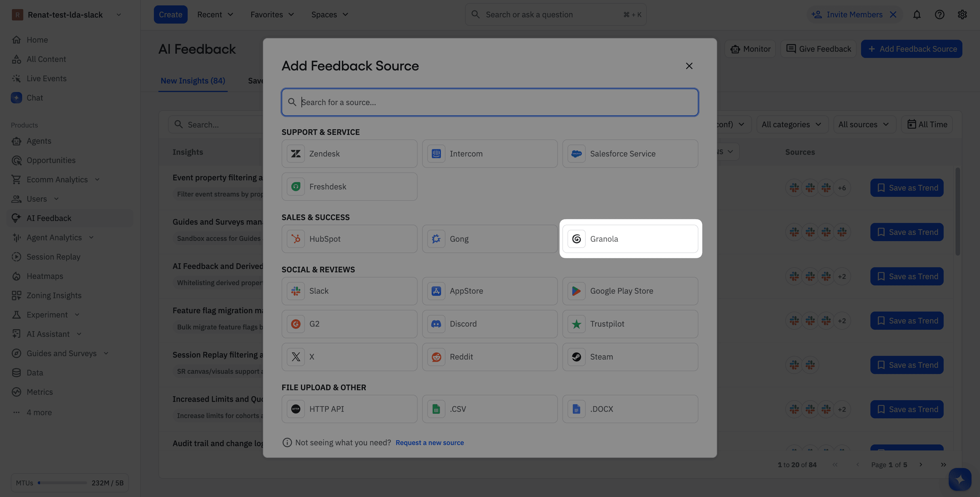Open Live Events in sidebar
Image resolution: width=980 pixels, height=497 pixels.
pyautogui.click(x=46, y=79)
